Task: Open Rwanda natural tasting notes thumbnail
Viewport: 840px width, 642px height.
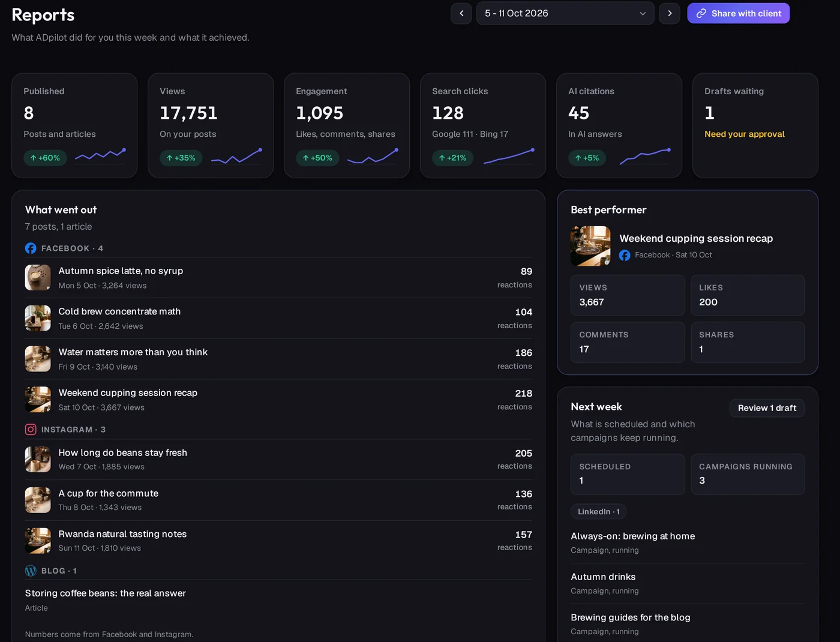Action: pyautogui.click(x=38, y=541)
